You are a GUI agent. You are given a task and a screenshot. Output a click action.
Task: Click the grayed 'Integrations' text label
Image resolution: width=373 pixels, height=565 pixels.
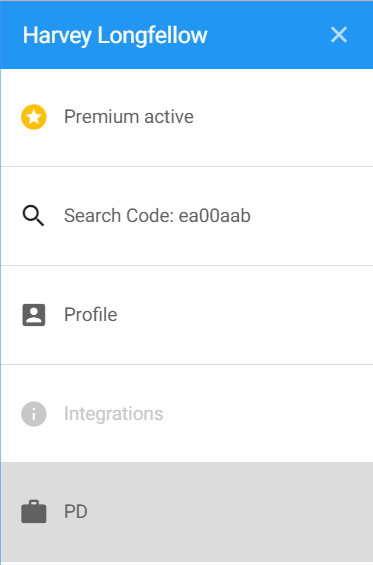114,414
